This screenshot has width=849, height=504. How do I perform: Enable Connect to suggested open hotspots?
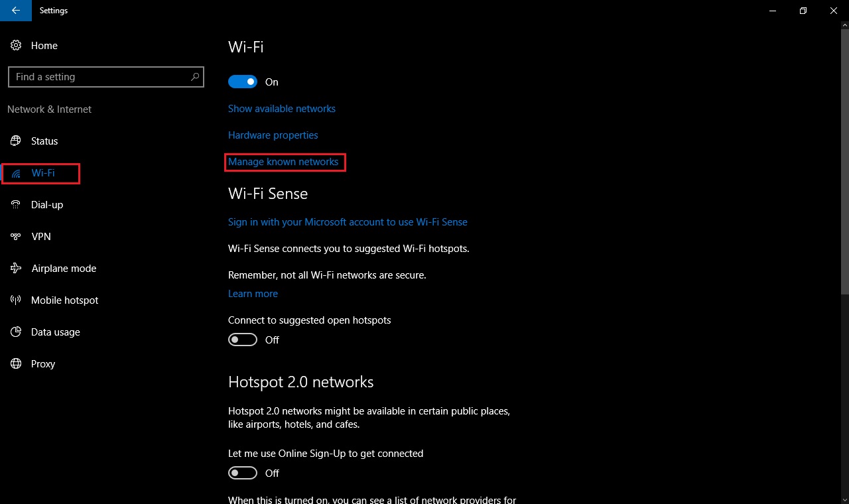tap(243, 340)
